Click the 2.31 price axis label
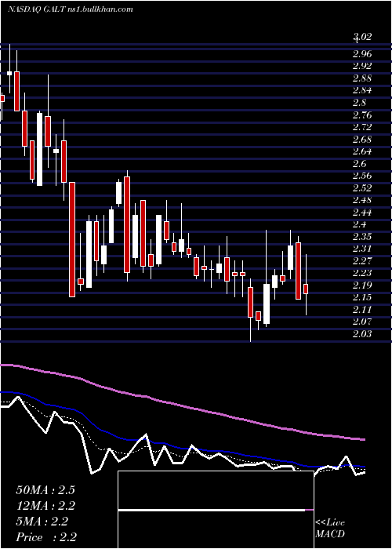This screenshot has height=549, width=392. [x=362, y=249]
